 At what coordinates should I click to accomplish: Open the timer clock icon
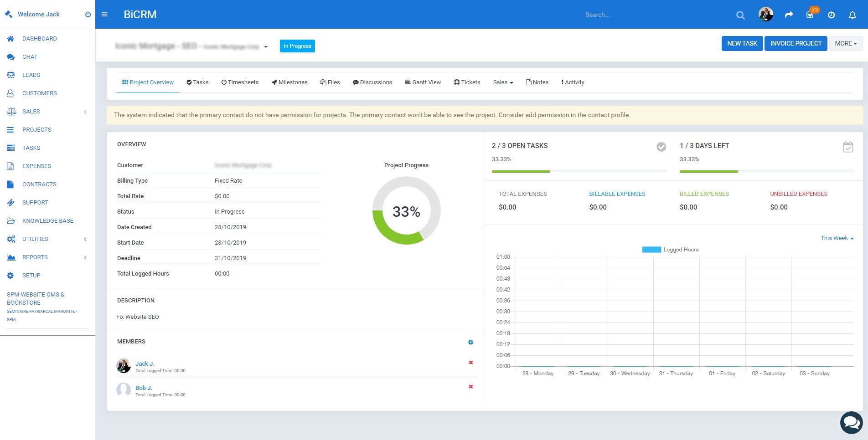click(831, 15)
